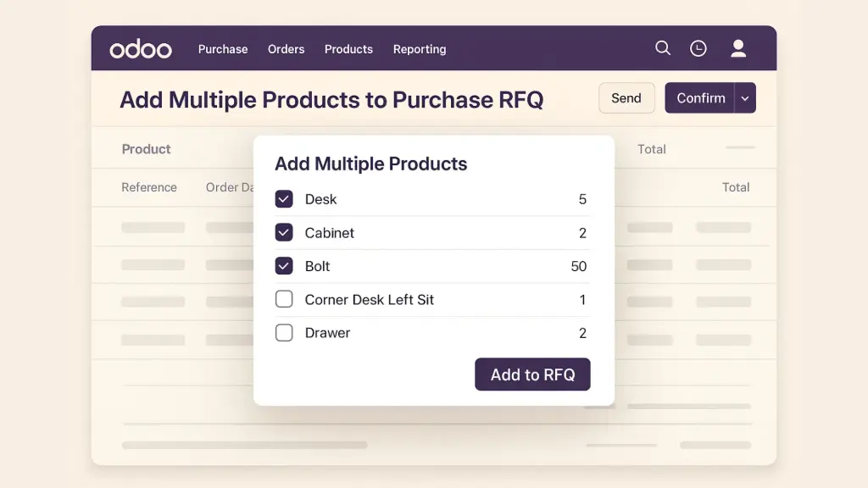This screenshot has width=868, height=488.
Task: Uncheck the Bolt product checkbox
Action: tap(284, 266)
